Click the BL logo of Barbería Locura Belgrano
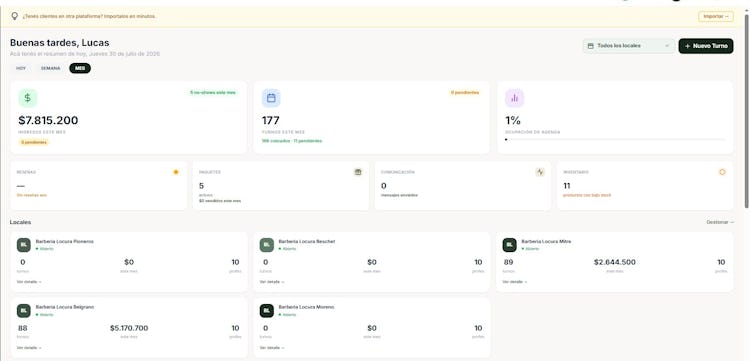The image size is (750, 361). point(24,311)
